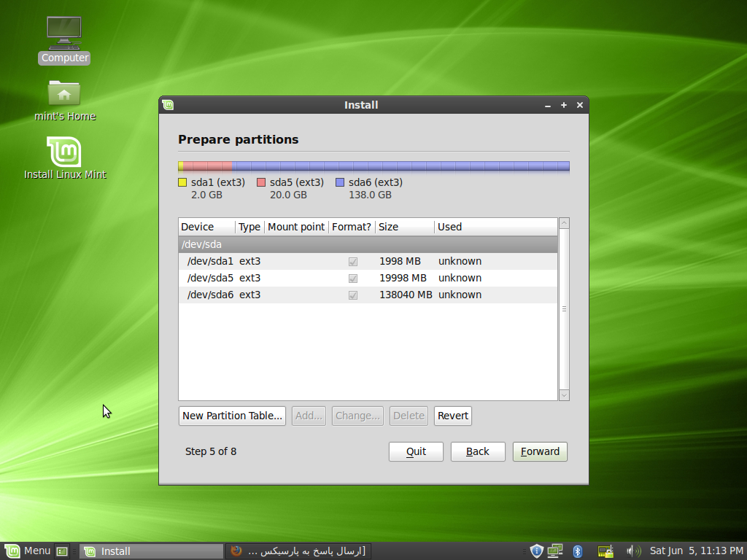The image size is (747, 560).
Task: Select the /dev/sda disk row
Action: pos(368,244)
